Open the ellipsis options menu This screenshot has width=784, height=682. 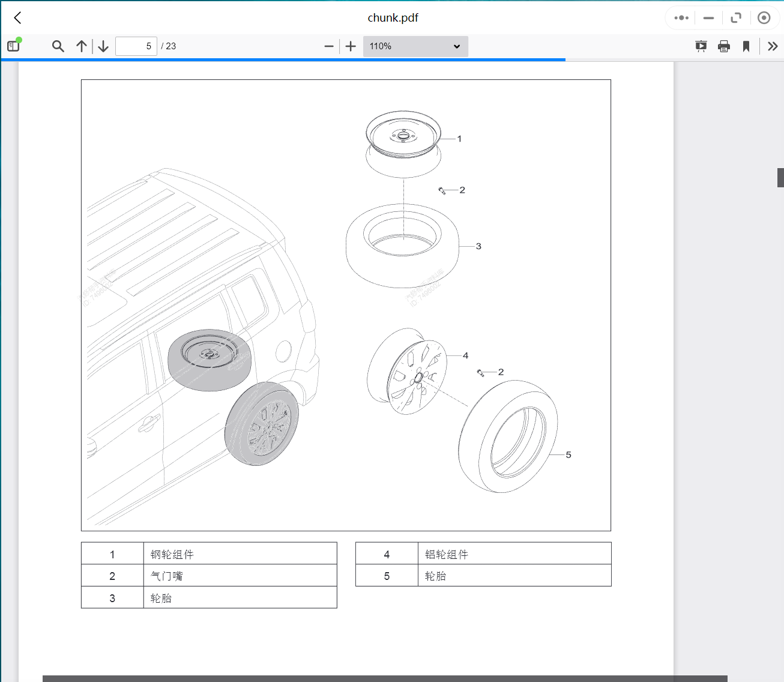(680, 17)
